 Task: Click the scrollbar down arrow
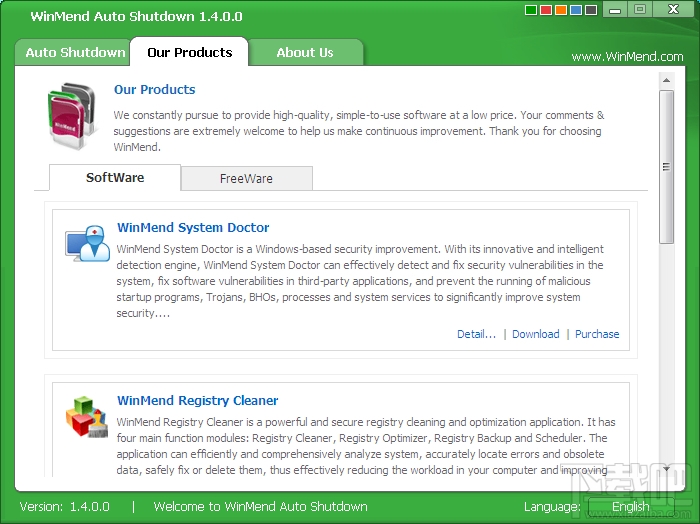(667, 469)
